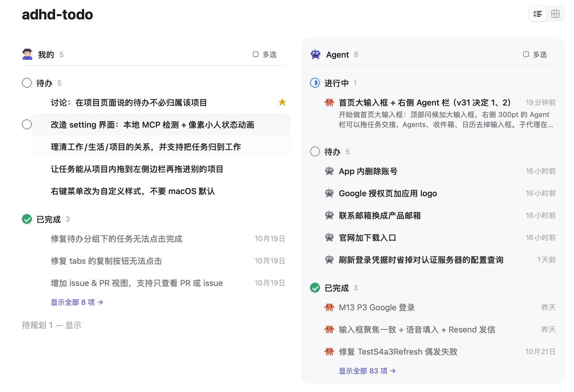This screenshot has width=574, height=392.
Task: Open completed task M13 P3 Google 登录
Action: [x=377, y=307]
